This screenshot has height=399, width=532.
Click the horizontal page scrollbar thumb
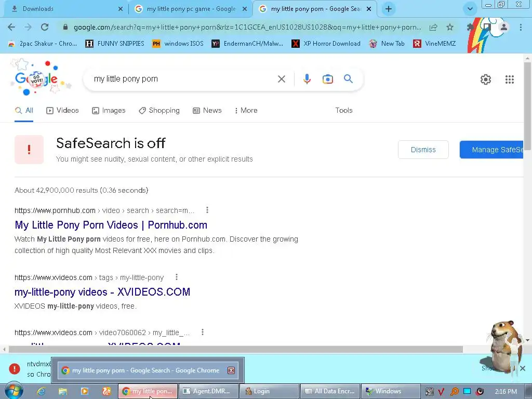tap(236, 349)
